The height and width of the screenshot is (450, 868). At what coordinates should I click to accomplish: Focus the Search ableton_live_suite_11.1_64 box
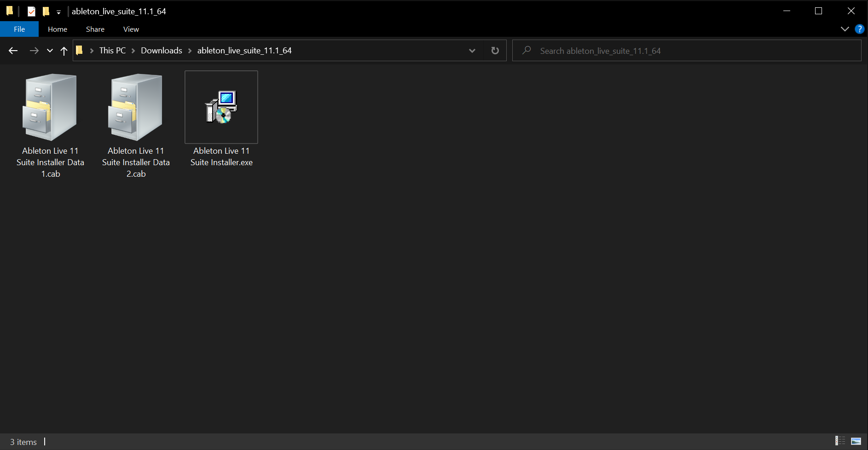(x=687, y=51)
